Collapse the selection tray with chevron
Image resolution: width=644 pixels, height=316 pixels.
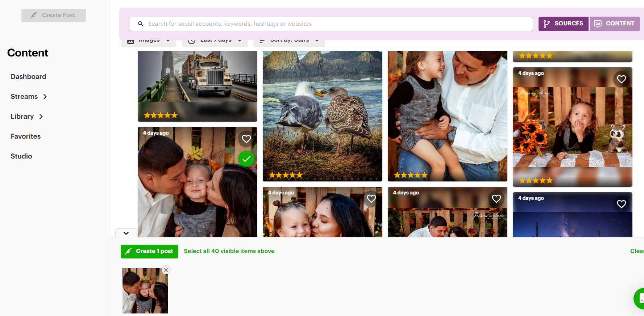[126, 233]
